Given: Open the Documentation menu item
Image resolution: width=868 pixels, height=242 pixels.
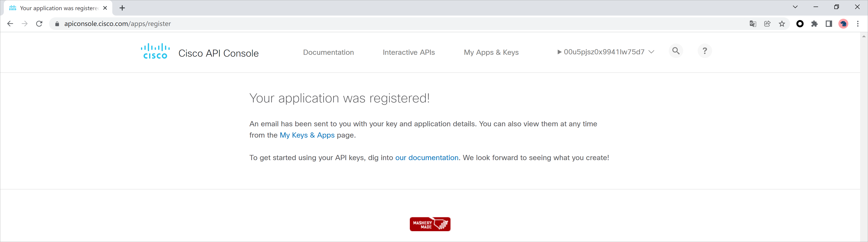Looking at the screenshot, I should pyautogui.click(x=328, y=52).
